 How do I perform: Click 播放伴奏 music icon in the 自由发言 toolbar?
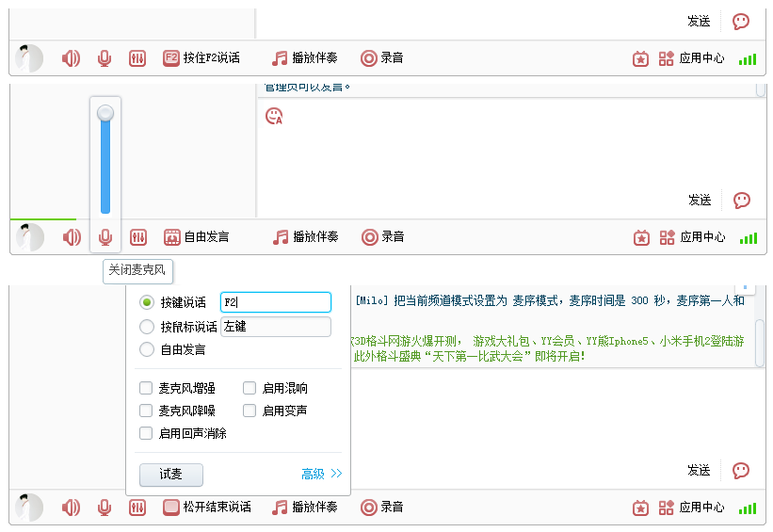coord(280,237)
